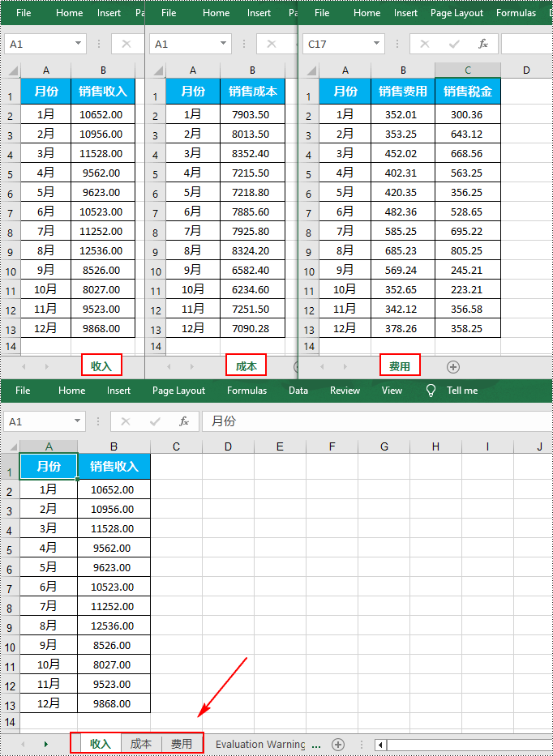Open the Formulas tab in the merged workbook

click(x=247, y=391)
